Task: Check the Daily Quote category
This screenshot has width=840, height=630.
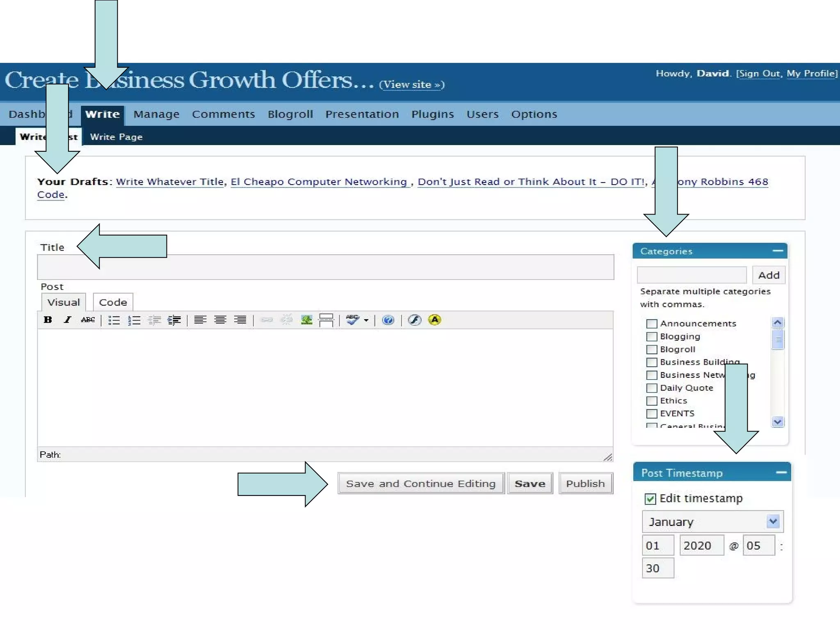Action: (651, 388)
